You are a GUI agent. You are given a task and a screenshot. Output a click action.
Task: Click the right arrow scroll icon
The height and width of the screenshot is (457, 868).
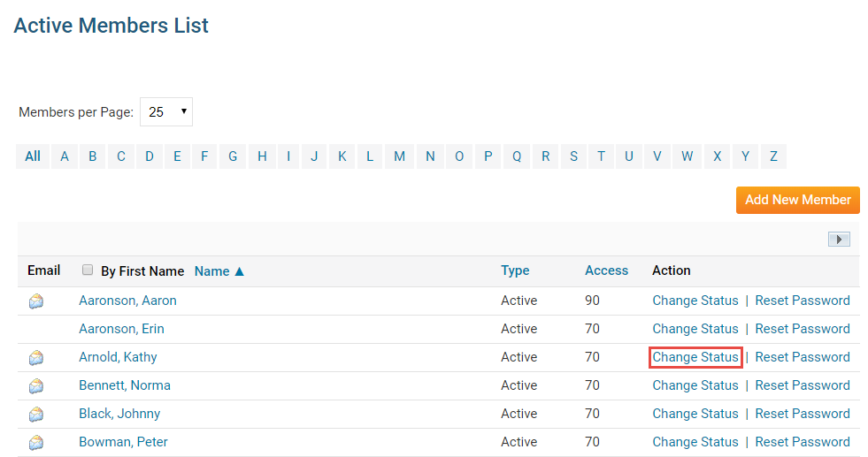click(839, 240)
